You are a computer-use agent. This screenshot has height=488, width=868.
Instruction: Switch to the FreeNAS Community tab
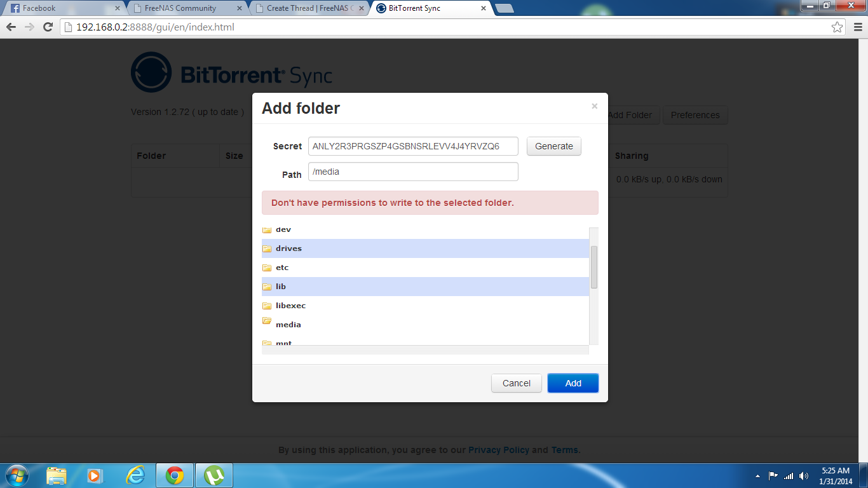pos(187,8)
